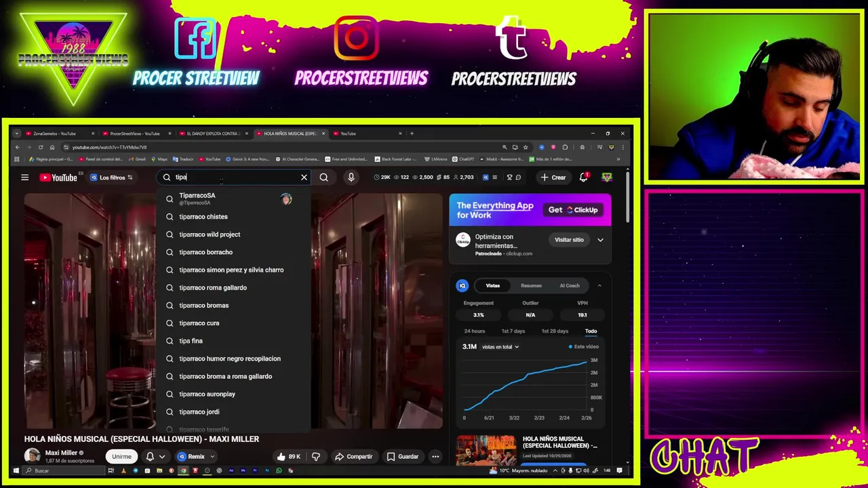Viewport: 868px width, 488px height.
Task: Choose suggestion "tipa fina"
Action: [x=234, y=341]
